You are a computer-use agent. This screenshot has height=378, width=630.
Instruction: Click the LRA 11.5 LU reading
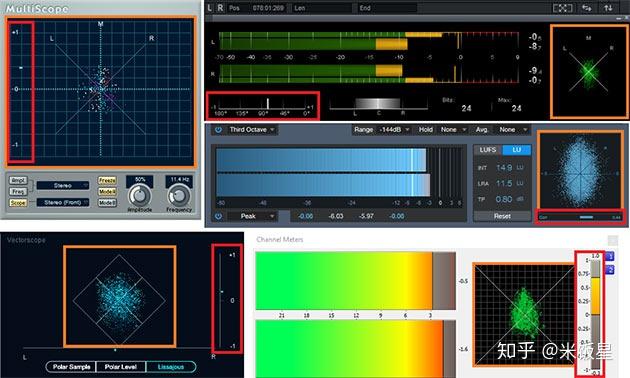tap(501, 183)
